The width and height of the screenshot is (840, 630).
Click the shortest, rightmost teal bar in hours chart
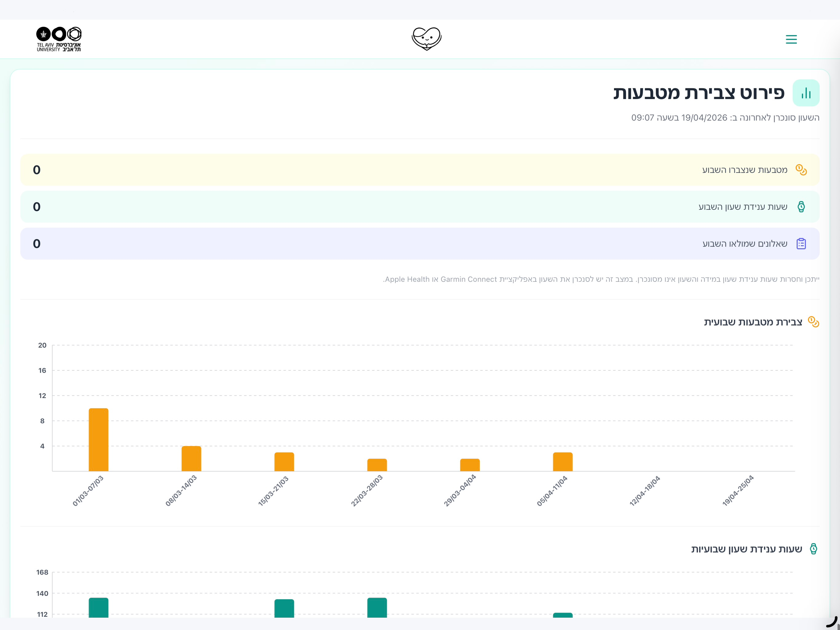(x=563, y=615)
